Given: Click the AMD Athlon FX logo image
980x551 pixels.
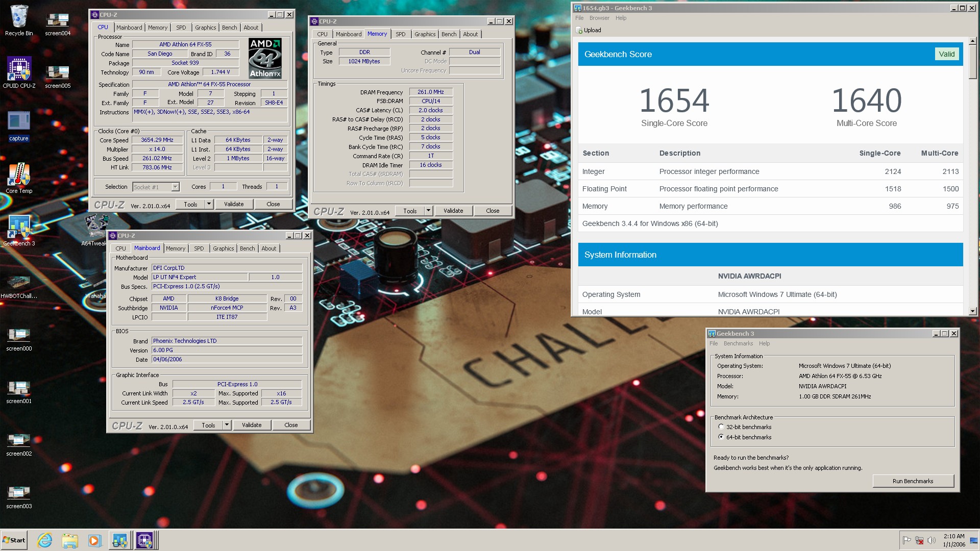Looking at the screenshot, I should pyautogui.click(x=265, y=58).
